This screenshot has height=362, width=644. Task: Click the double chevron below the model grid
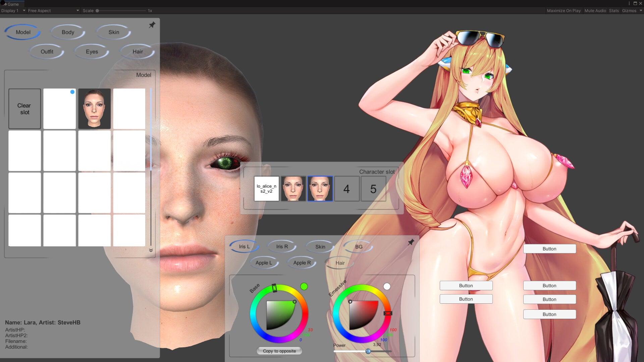(x=151, y=250)
